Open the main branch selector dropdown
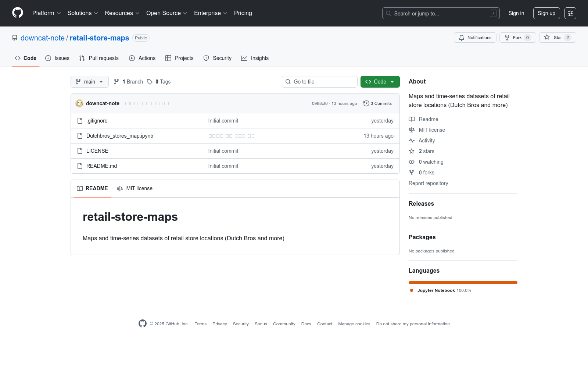 90,82
